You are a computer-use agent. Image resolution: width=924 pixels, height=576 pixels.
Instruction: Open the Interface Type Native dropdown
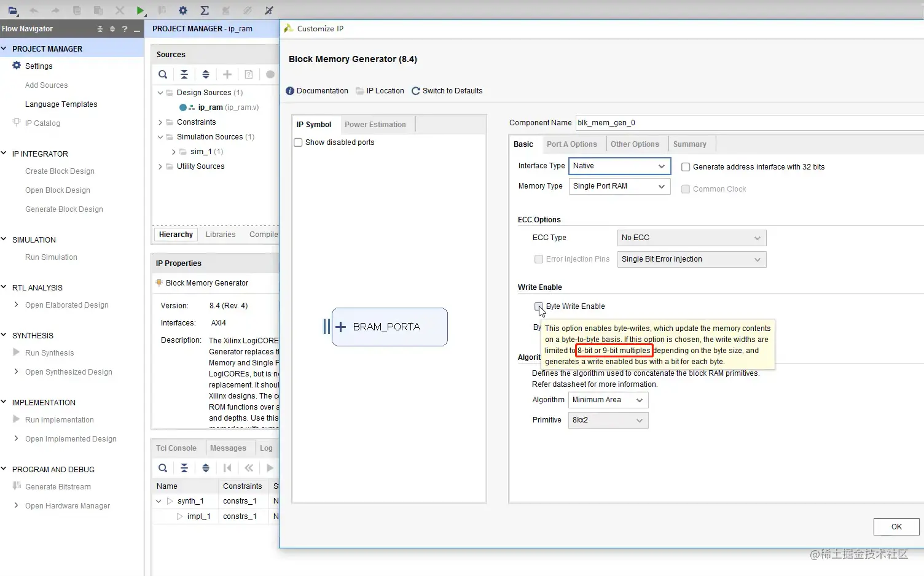619,166
